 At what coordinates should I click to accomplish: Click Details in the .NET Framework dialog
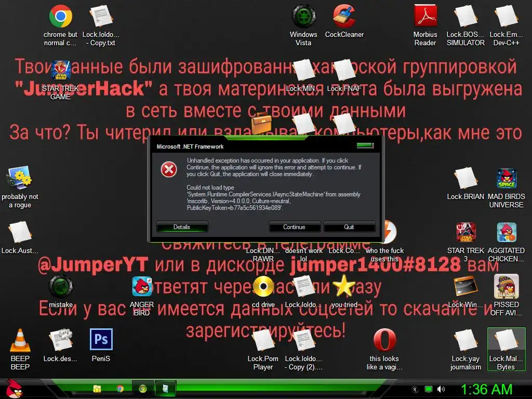(182, 227)
